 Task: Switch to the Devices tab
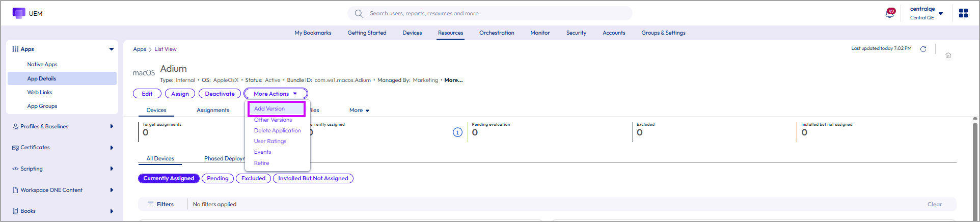(156, 110)
